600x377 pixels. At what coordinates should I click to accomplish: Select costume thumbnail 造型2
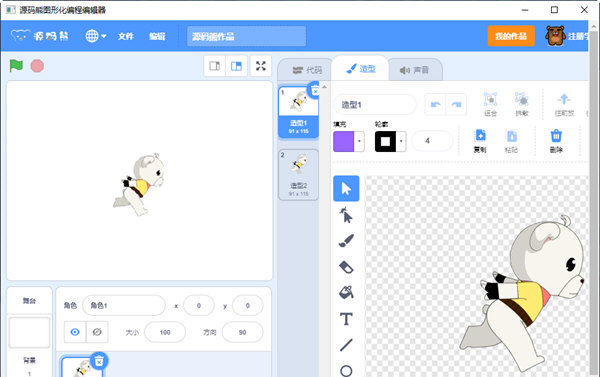[298, 175]
